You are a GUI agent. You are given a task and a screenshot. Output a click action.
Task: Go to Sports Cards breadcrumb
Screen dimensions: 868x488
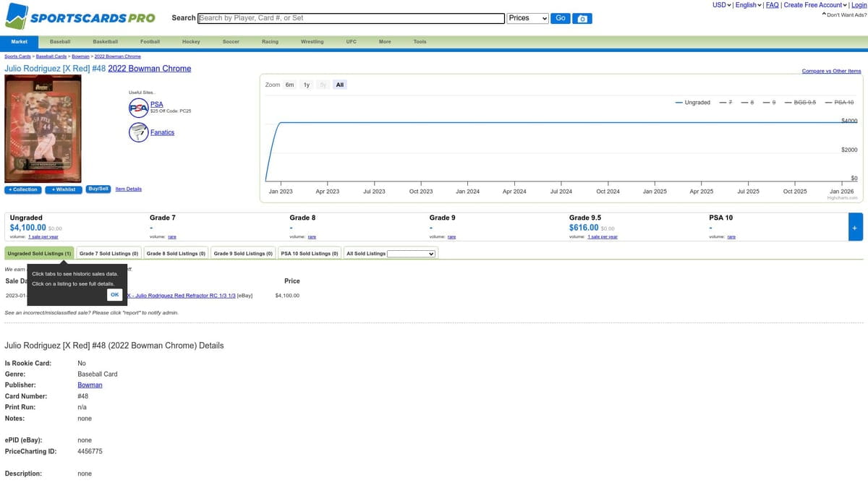click(18, 56)
